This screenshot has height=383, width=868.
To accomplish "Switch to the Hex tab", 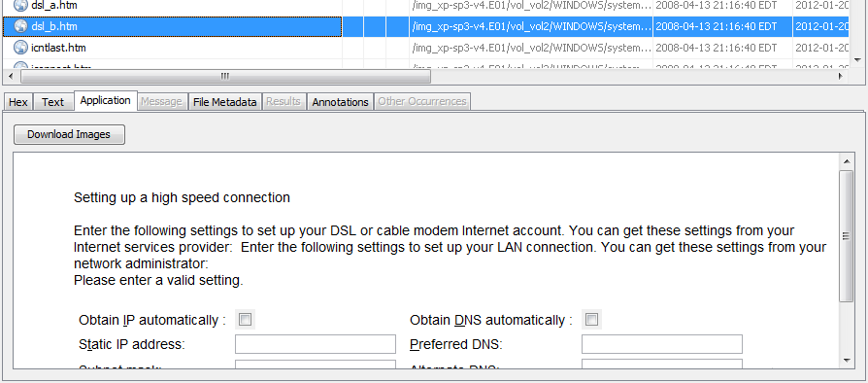I will [18, 102].
